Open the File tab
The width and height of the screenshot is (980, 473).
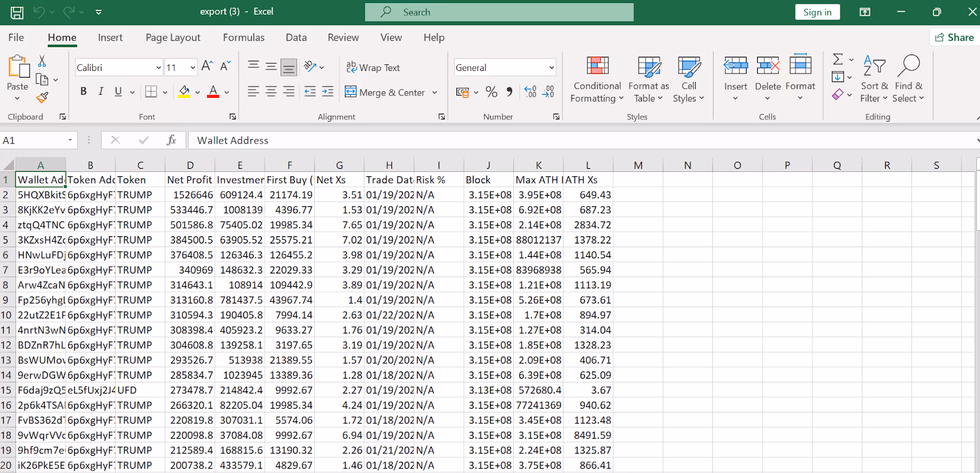click(x=17, y=37)
